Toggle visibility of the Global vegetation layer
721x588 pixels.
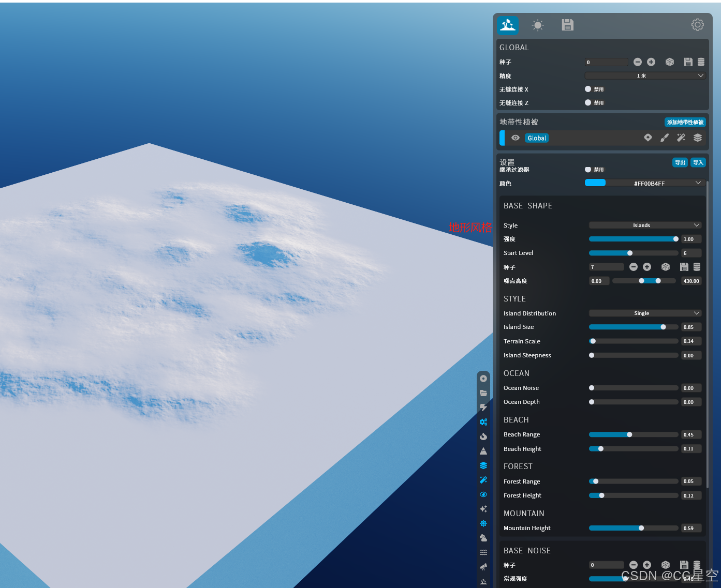[516, 138]
